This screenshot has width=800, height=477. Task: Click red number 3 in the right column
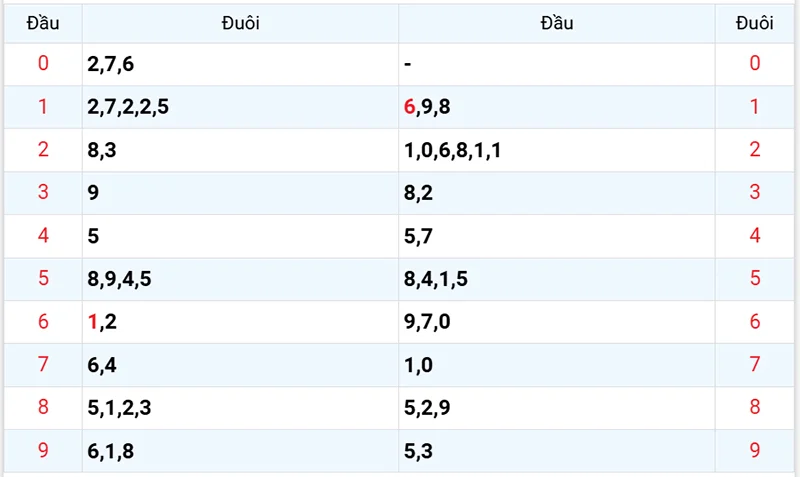coord(754,193)
